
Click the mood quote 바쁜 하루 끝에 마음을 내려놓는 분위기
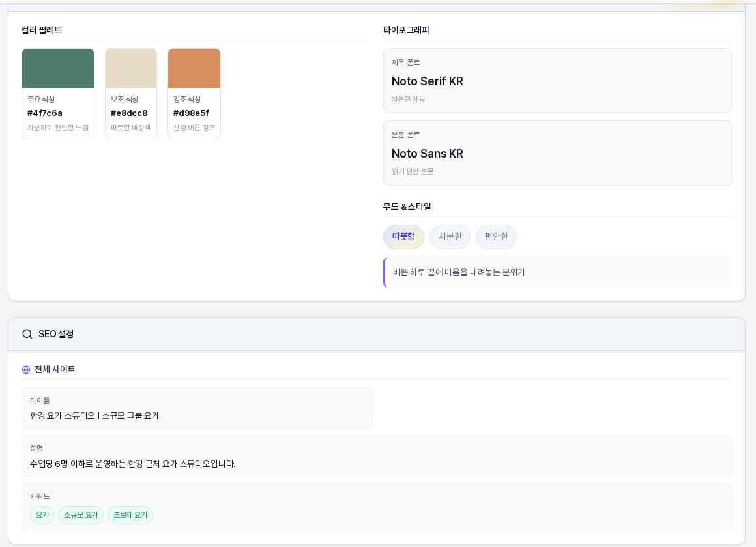point(459,272)
